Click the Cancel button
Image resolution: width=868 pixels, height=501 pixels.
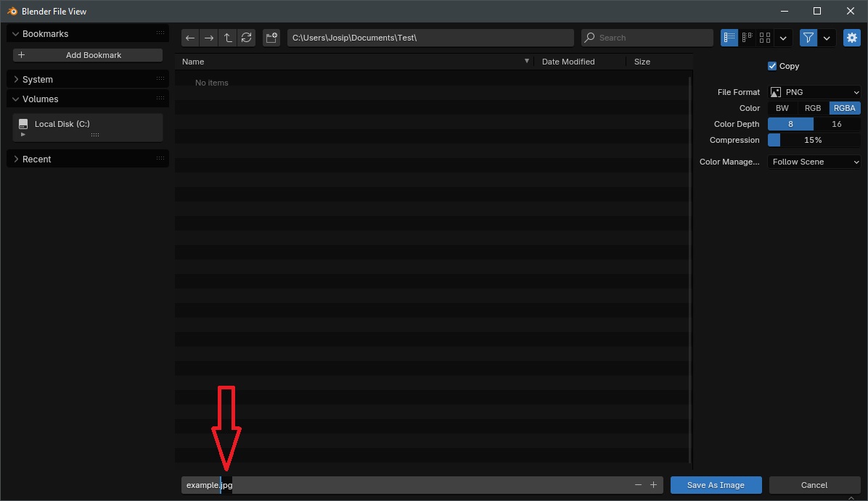click(x=814, y=485)
